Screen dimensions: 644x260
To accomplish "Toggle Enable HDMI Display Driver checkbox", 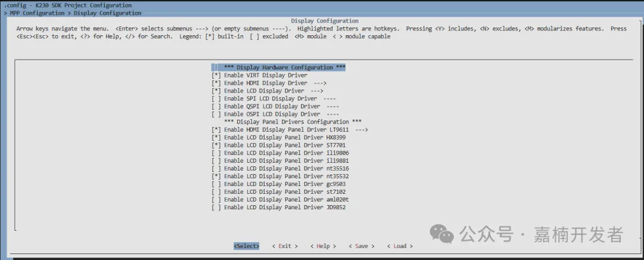I will (x=216, y=83).
